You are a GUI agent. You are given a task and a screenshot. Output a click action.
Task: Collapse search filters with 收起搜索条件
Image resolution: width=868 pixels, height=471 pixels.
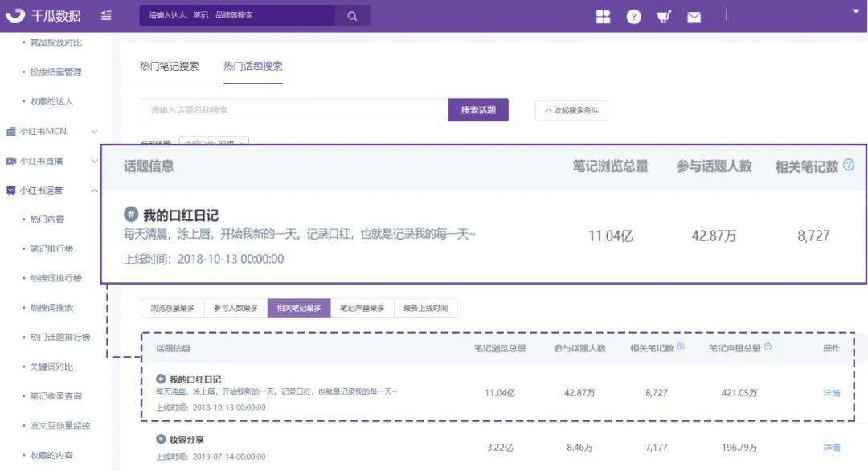571,111
